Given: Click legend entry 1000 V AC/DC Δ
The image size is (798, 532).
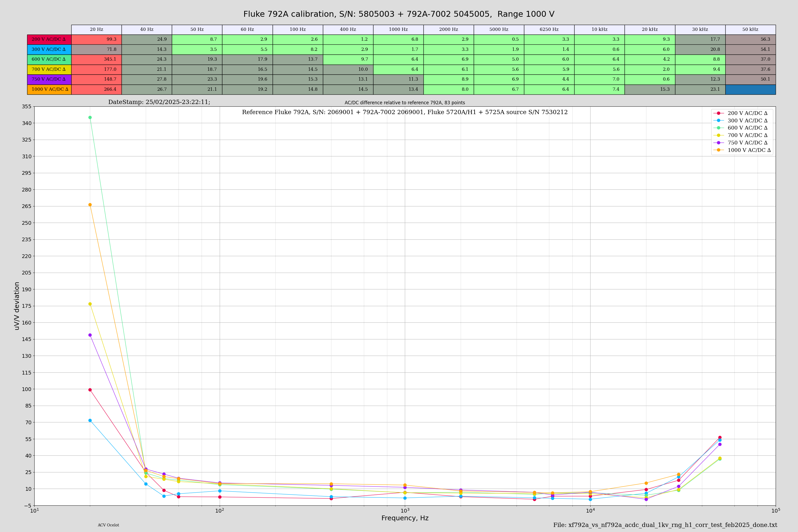Looking at the screenshot, I should click(x=742, y=150).
